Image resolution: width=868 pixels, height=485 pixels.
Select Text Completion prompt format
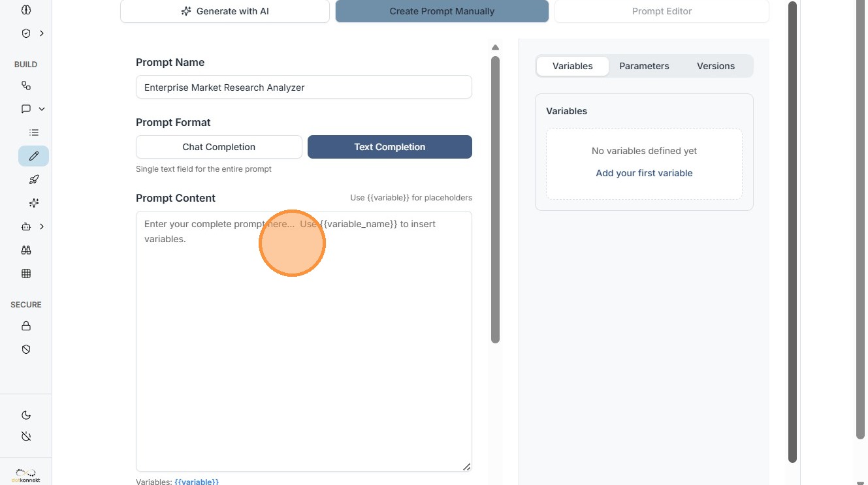tap(389, 147)
